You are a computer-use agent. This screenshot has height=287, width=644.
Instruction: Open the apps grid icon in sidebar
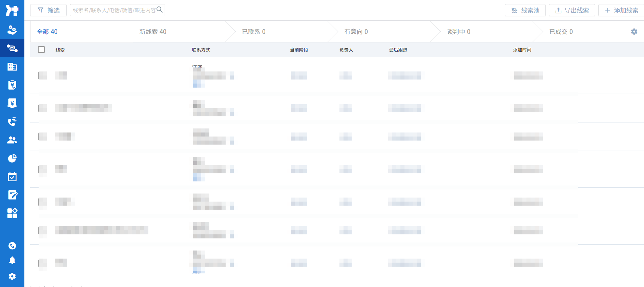(x=12, y=213)
